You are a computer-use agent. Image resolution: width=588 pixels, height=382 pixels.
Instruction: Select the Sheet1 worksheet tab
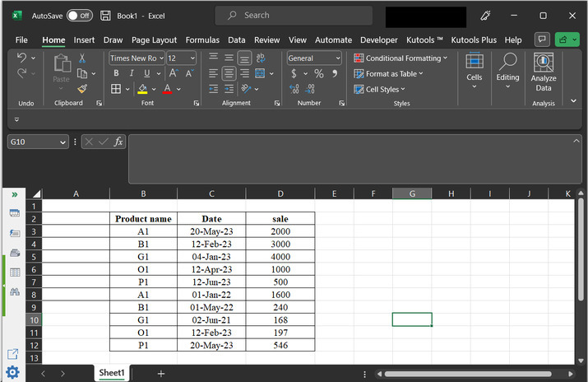[112, 373]
